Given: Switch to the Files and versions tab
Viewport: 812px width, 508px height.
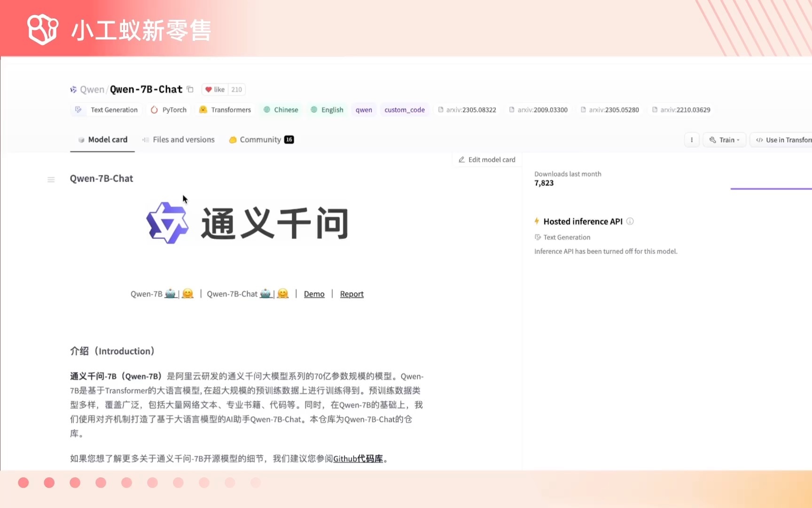Looking at the screenshot, I should (x=178, y=140).
